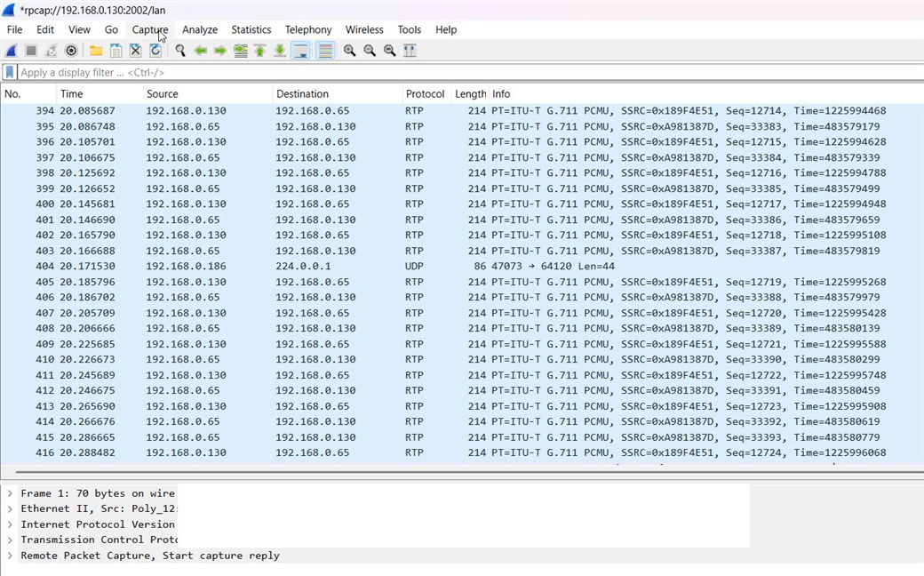Sort packets by the Destination column
Screen dimensions: 924x576
[338, 93]
